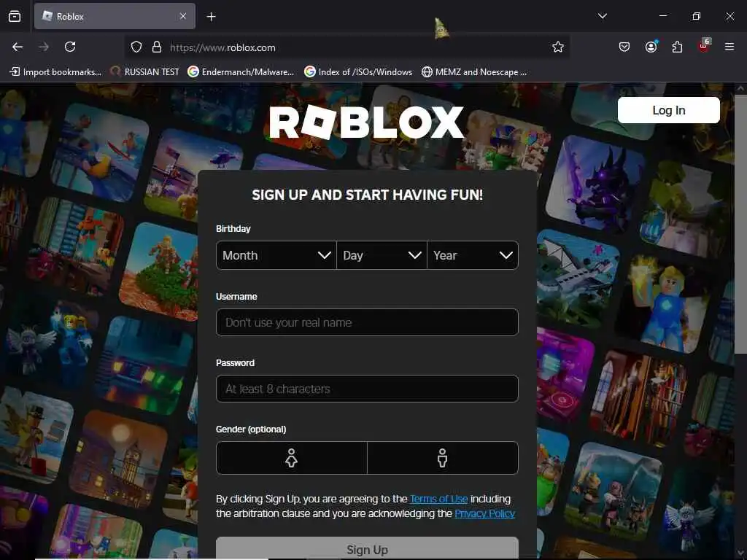
Task: Expand the Day birthday dropdown
Action: coord(382,255)
